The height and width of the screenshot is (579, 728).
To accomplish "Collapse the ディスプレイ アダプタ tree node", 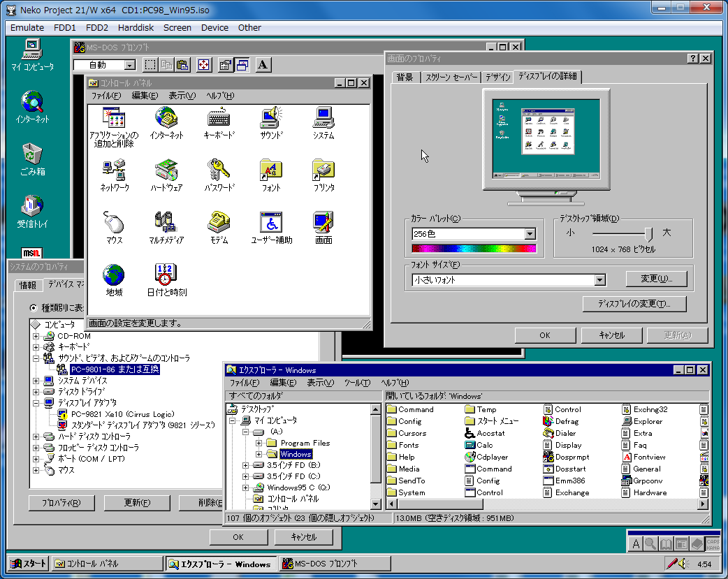I will pos(36,403).
